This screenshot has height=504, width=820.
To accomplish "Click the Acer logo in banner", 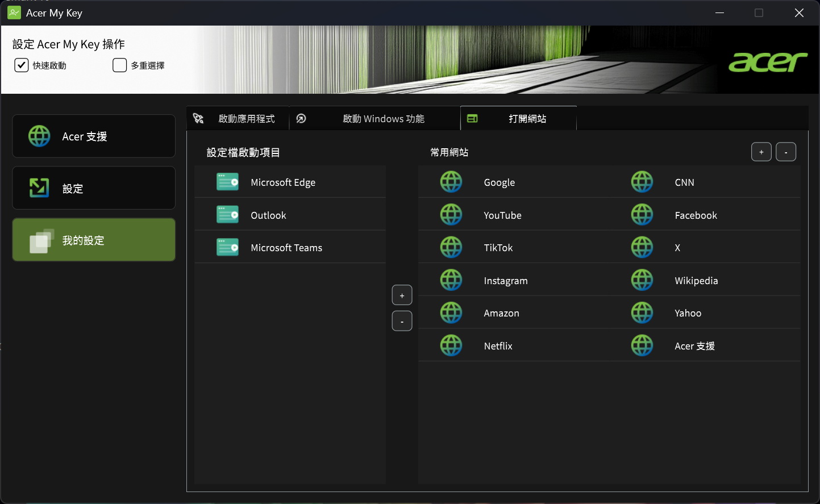I will point(768,62).
